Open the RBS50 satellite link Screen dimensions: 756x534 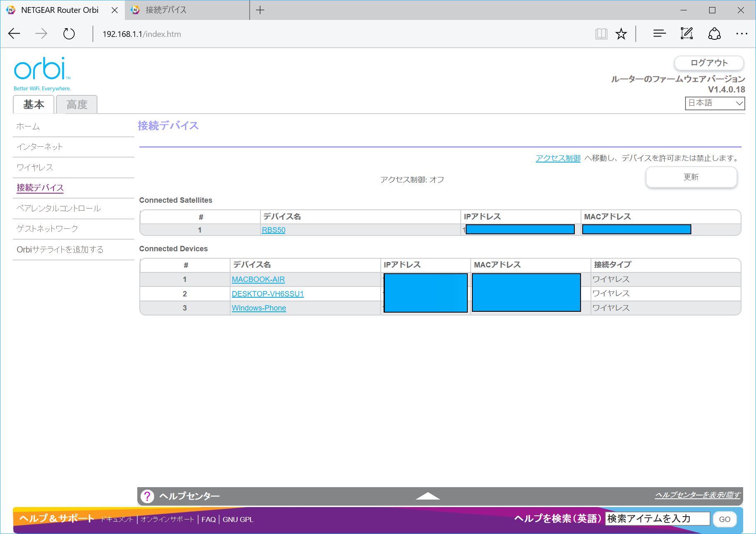click(273, 230)
